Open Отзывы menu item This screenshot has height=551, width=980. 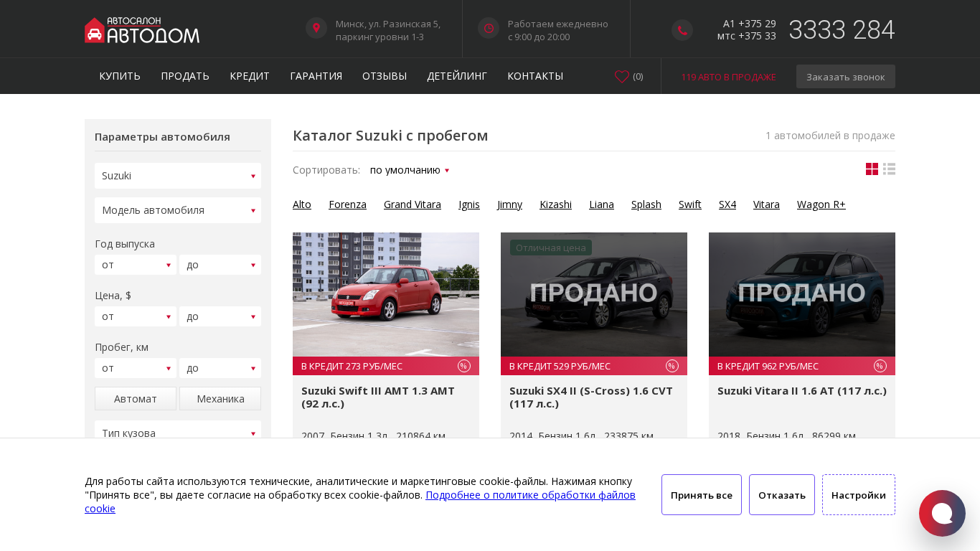(x=385, y=76)
